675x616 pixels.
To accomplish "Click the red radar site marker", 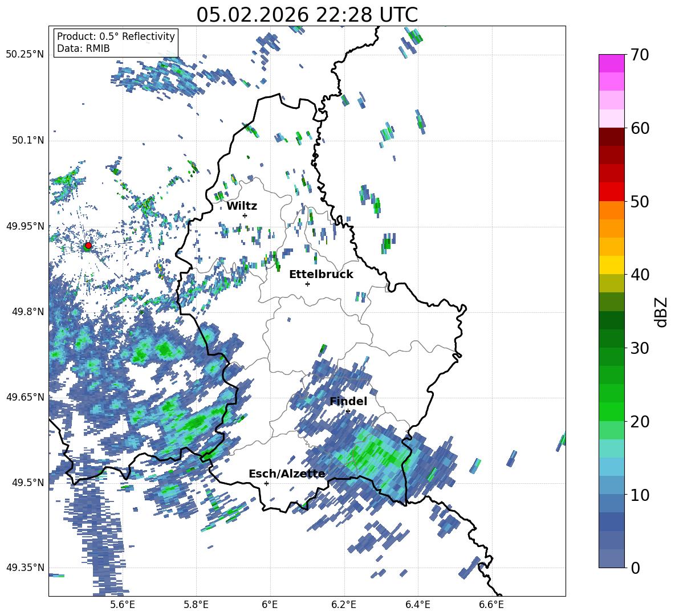I will [88, 246].
